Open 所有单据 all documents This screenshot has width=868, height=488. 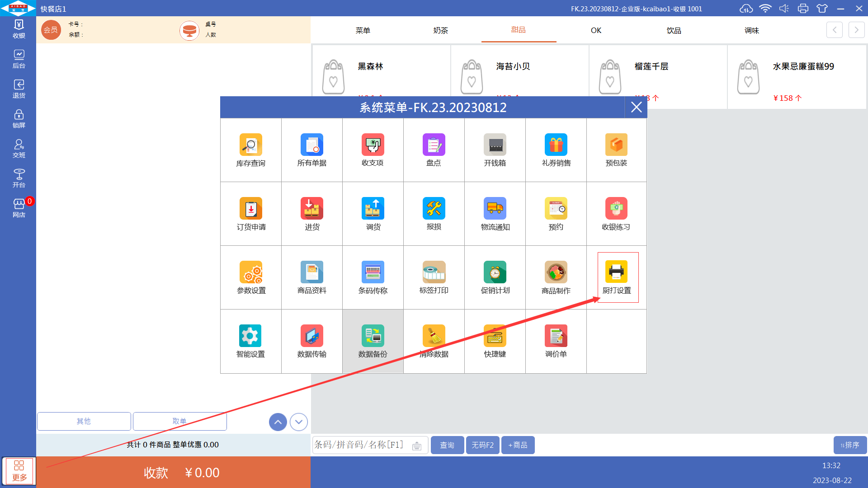(312, 150)
